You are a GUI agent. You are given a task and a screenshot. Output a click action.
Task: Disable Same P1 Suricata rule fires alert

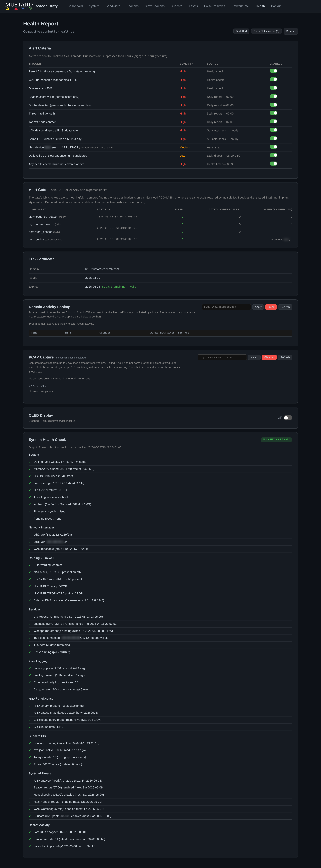(273, 138)
